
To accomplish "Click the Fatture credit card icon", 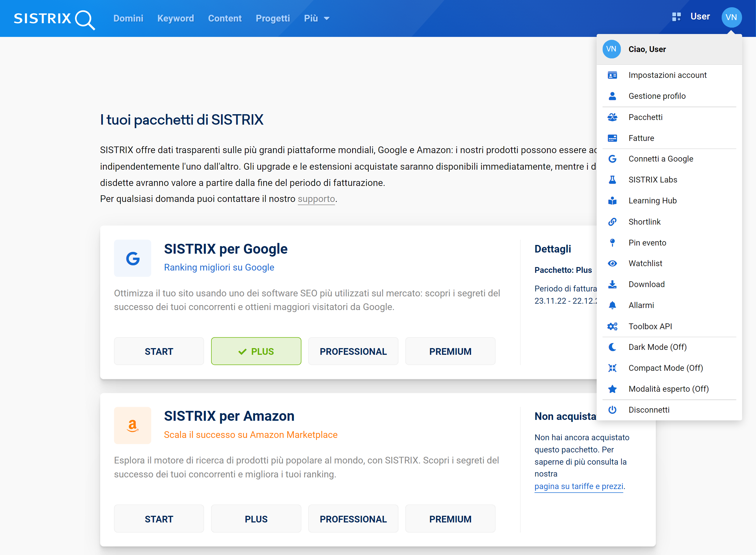I will coord(612,138).
